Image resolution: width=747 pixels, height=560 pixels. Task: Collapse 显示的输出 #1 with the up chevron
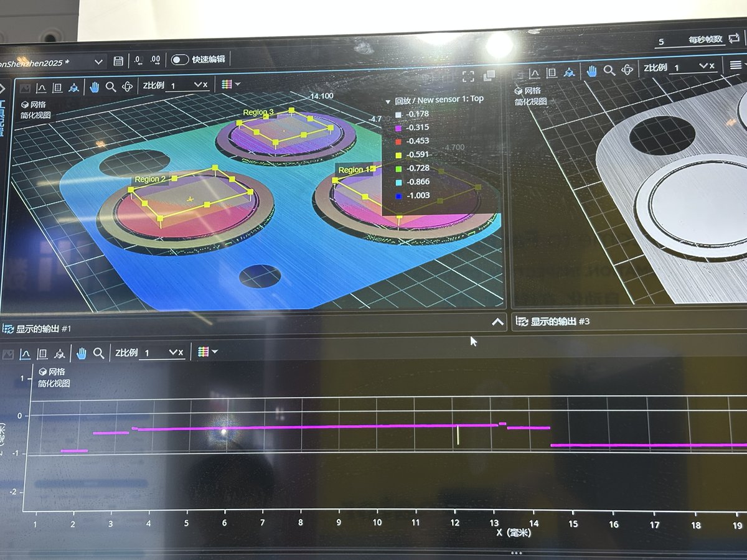coord(497,322)
